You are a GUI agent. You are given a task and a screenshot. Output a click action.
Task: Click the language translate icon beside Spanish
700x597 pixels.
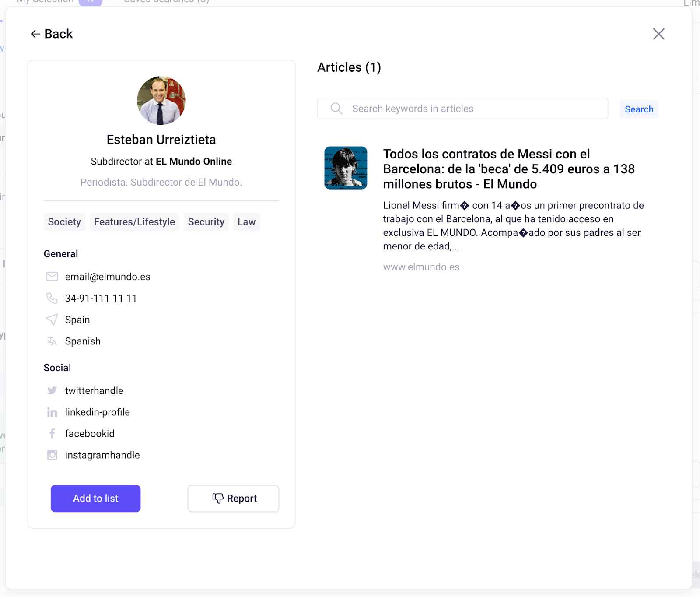point(52,341)
